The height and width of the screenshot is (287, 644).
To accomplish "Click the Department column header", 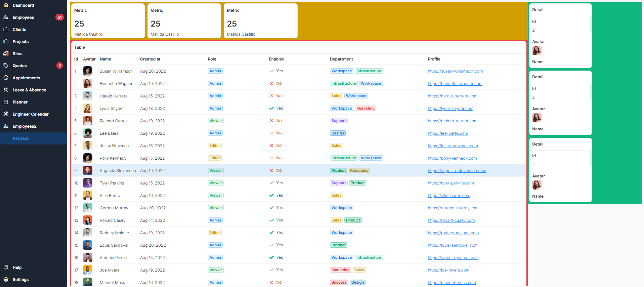I will coord(341,59).
